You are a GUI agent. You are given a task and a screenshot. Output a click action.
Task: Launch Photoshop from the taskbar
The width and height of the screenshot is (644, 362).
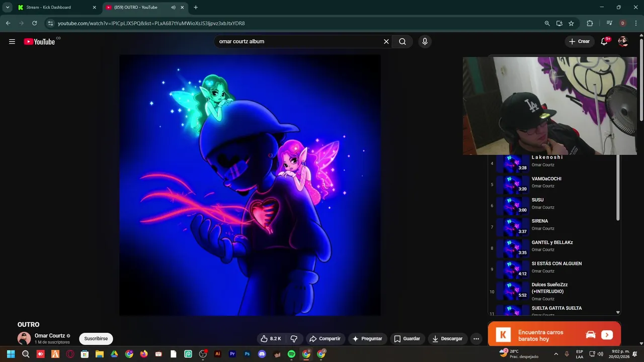tap(247, 354)
